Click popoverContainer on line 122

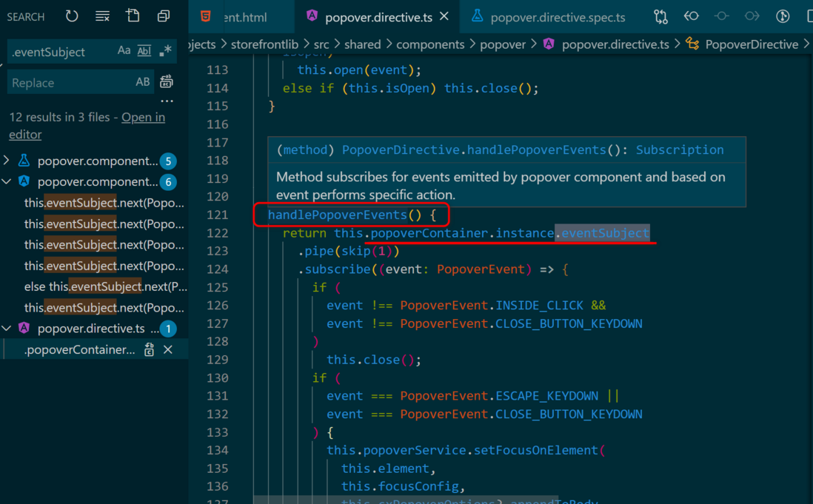[x=429, y=233]
